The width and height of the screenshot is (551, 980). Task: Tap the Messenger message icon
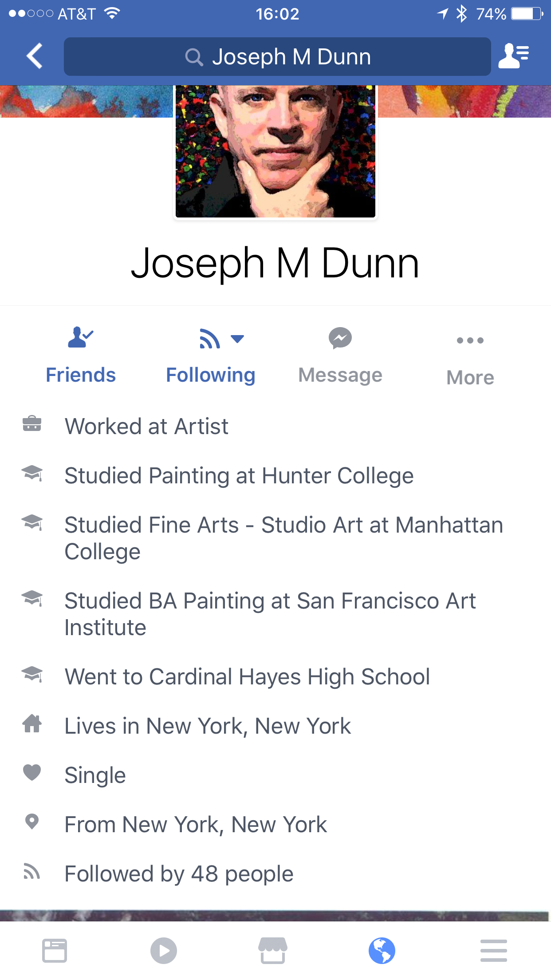(340, 339)
